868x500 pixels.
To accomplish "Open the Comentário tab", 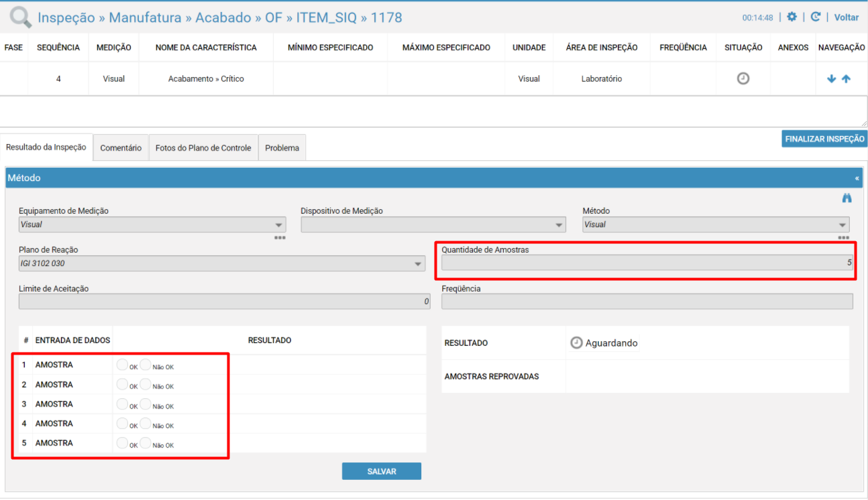I will (x=121, y=148).
